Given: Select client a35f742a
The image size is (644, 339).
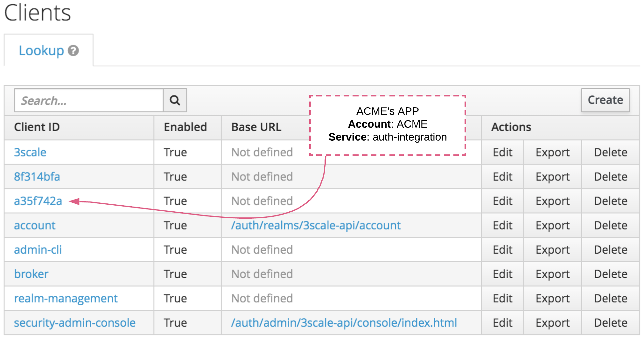Looking at the screenshot, I should click(38, 201).
